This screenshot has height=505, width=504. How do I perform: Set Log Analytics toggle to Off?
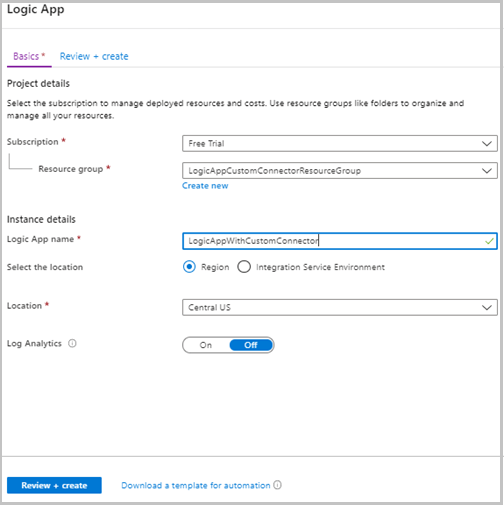tap(251, 345)
